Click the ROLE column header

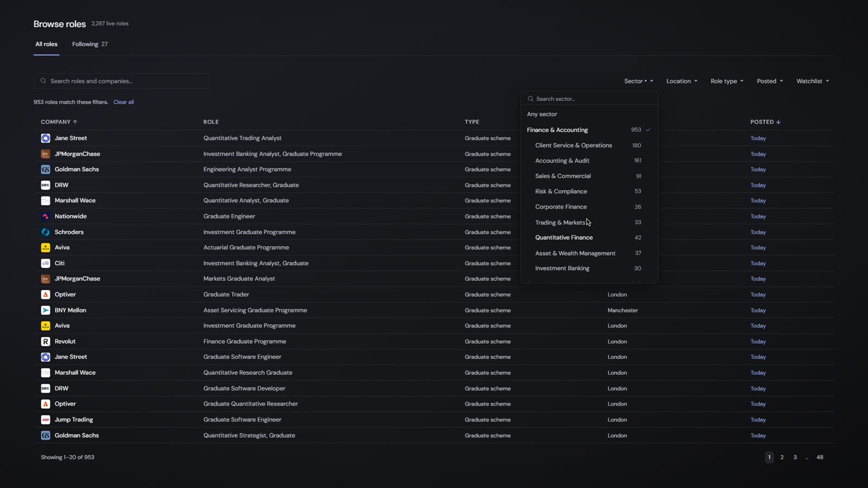(211, 122)
